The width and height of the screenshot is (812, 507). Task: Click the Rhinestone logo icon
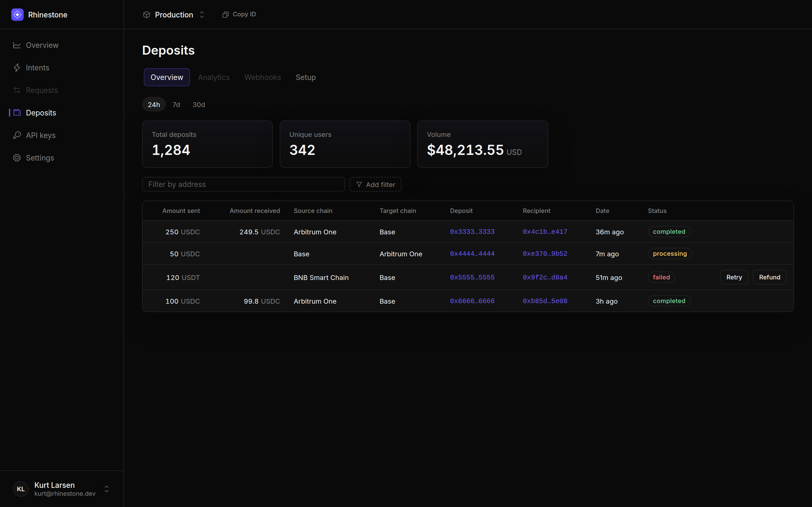tap(17, 15)
